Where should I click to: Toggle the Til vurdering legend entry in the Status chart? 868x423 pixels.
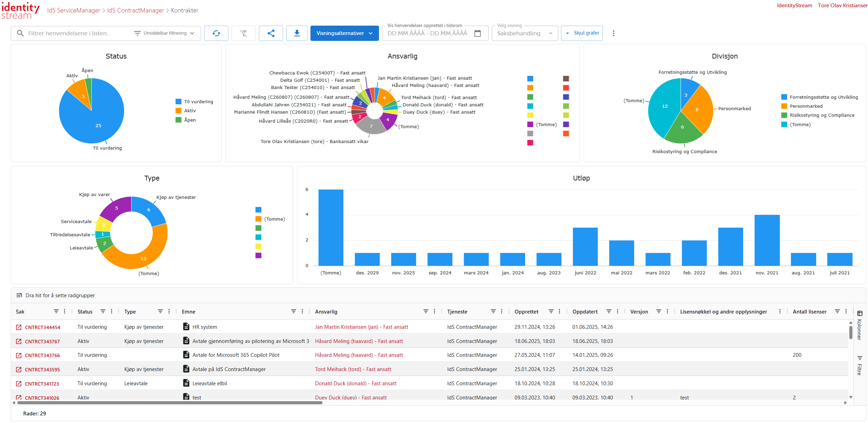click(x=198, y=102)
